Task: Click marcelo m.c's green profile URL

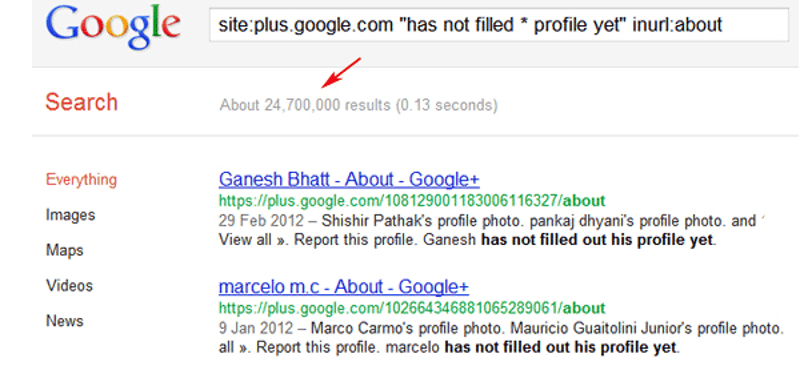Action: point(412,308)
